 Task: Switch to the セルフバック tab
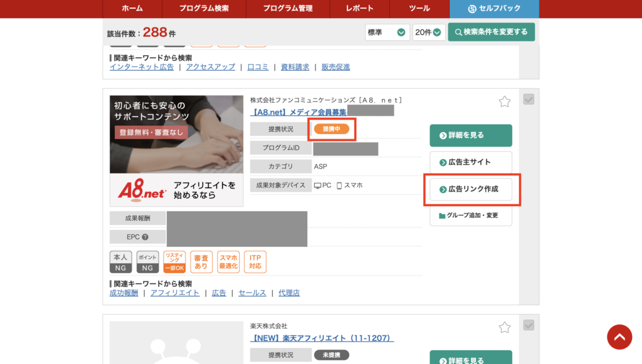[494, 9]
